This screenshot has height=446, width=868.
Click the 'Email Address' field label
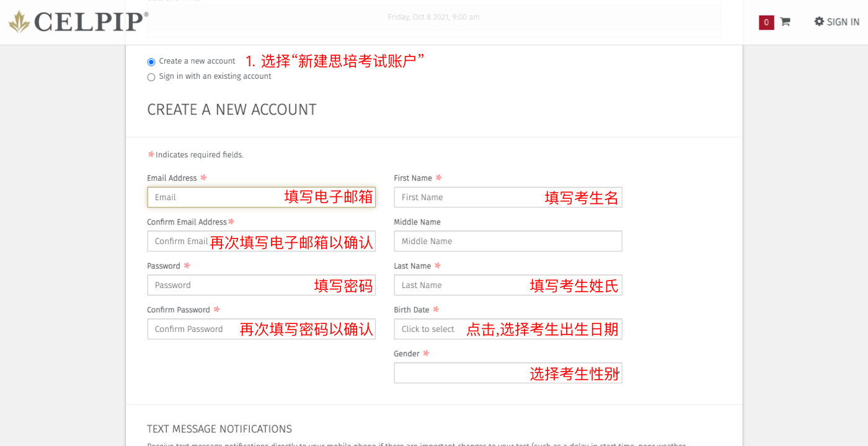pos(172,178)
